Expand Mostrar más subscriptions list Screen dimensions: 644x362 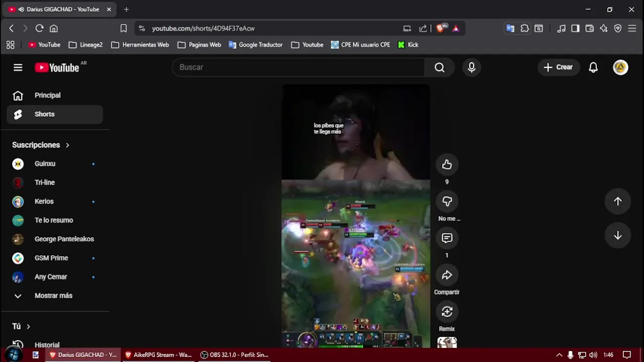(x=55, y=296)
